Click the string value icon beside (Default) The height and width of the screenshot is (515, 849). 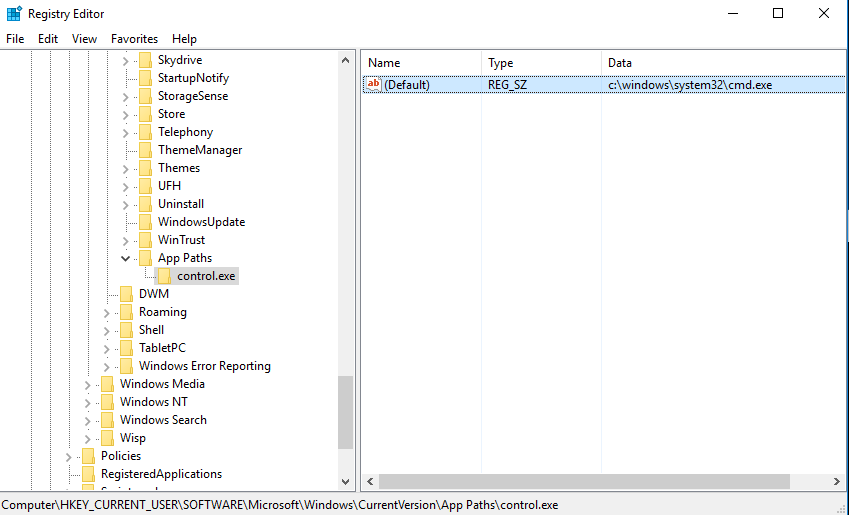(373, 85)
